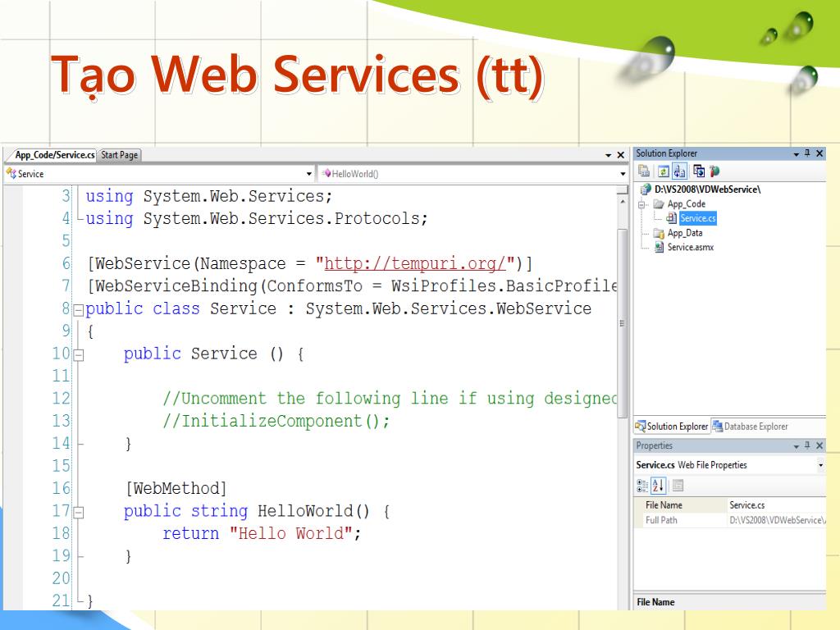The width and height of the screenshot is (840, 630).
Task: Open the ASP.NET Configuration icon
Action: 714,171
